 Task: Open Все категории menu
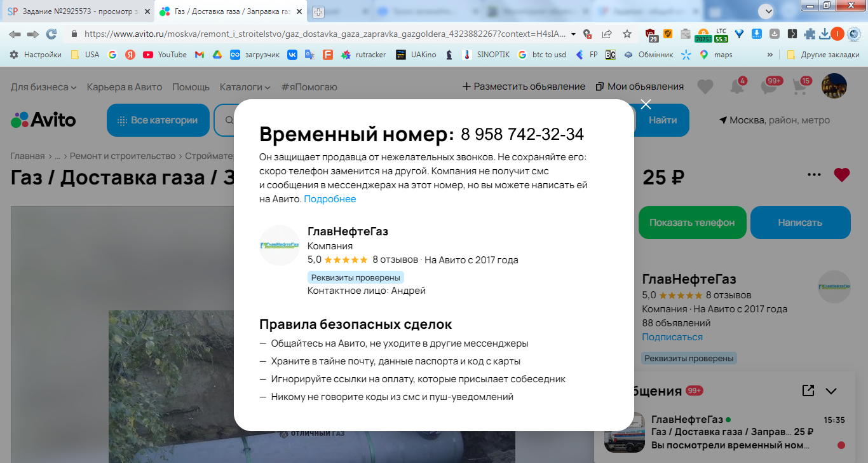pyautogui.click(x=158, y=120)
